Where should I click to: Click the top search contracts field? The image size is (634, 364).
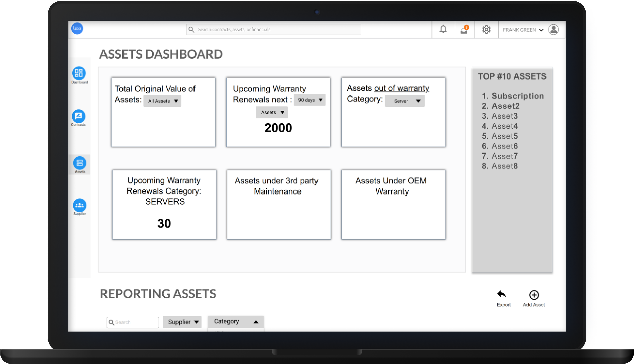tap(274, 30)
